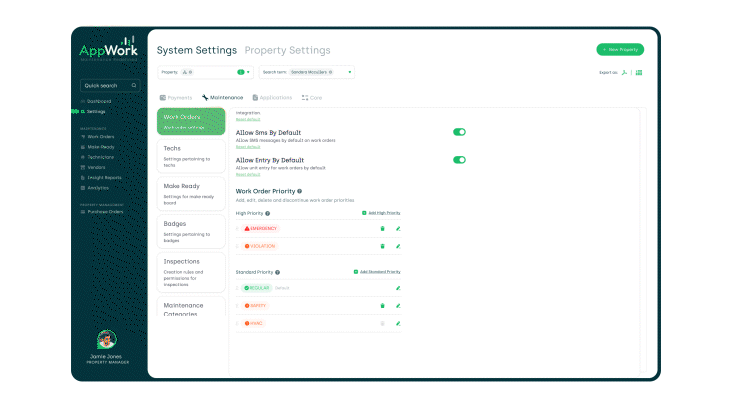732x409 pixels.
Task: Export as PDF icon
Action: pyautogui.click(x=625, y=73)
